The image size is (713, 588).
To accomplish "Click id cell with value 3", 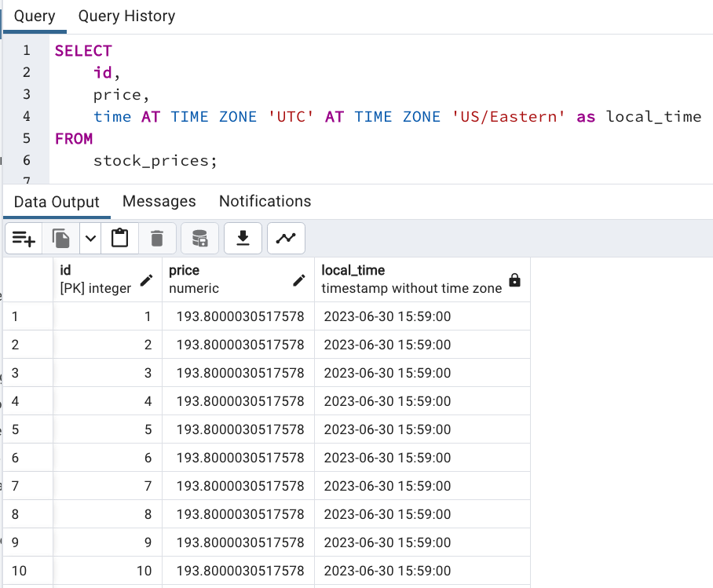I will click(108, 373).
